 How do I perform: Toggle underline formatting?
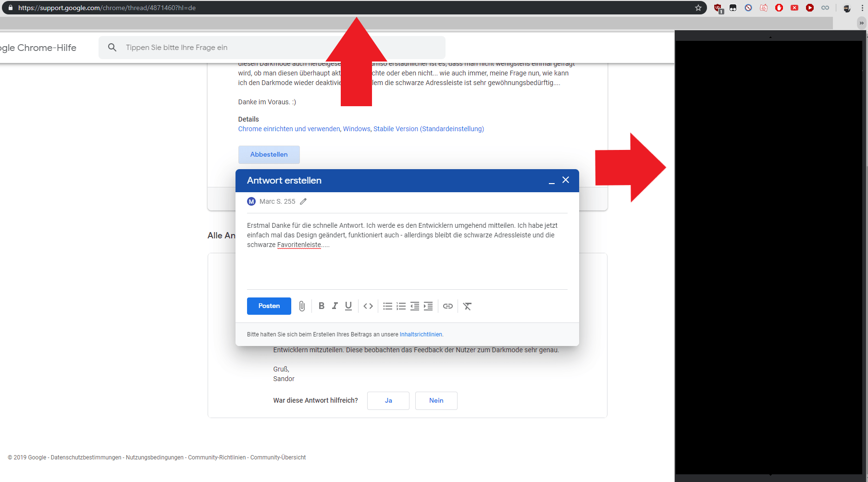pos(348,306)
